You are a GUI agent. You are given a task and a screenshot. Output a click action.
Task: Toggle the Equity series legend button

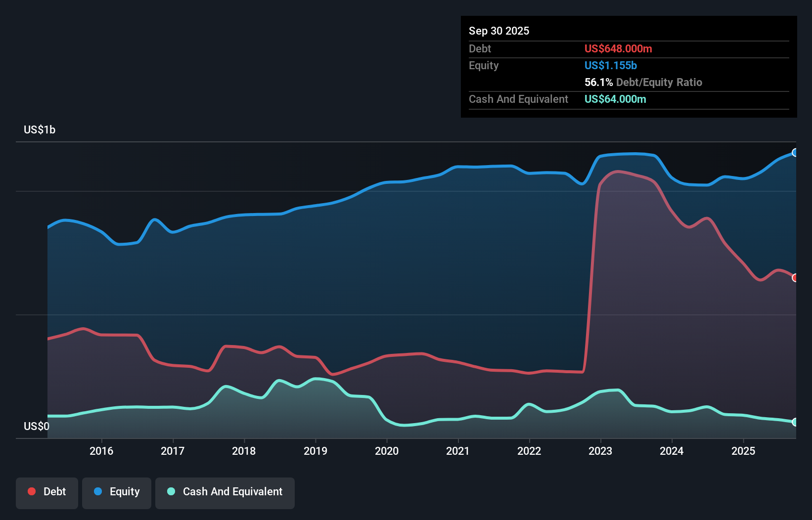(117, 493)
